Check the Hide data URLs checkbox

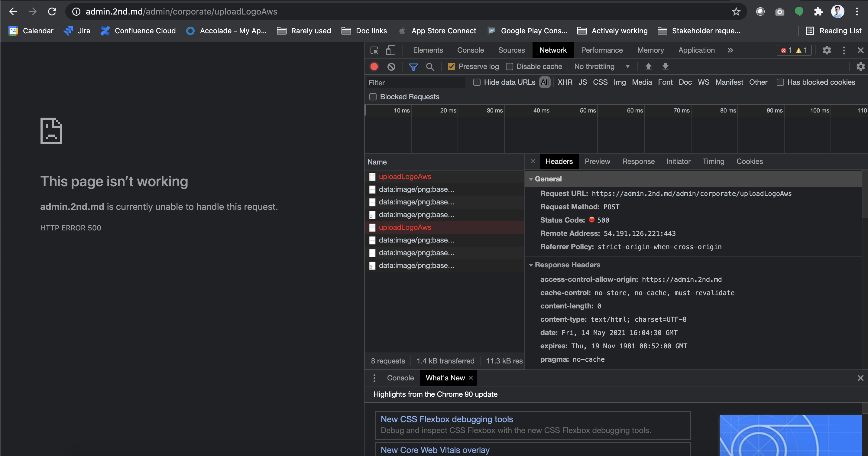pyautogui.click(x=477, y=82)
